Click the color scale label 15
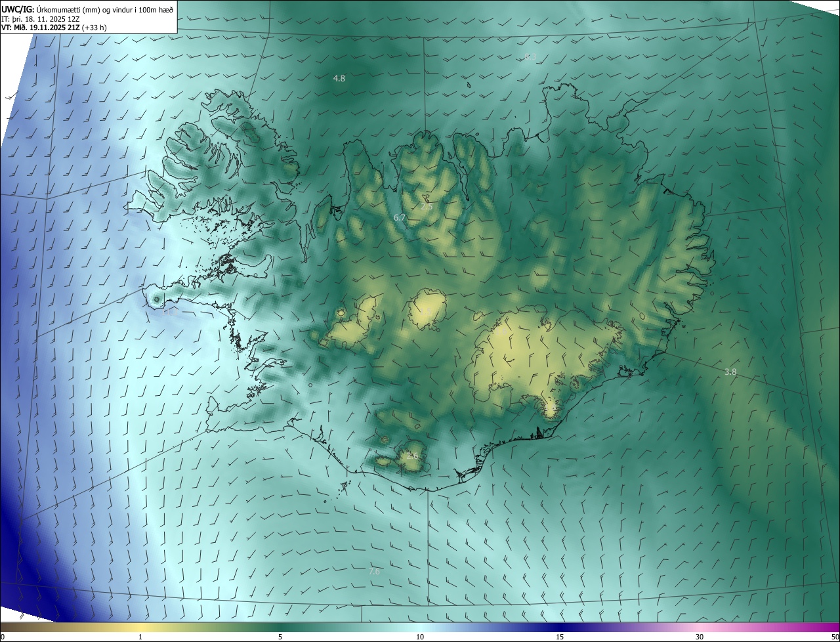Image resolution: width=840 pixels, height=642 pixels. pyautogui.click(x=560, y=637)
